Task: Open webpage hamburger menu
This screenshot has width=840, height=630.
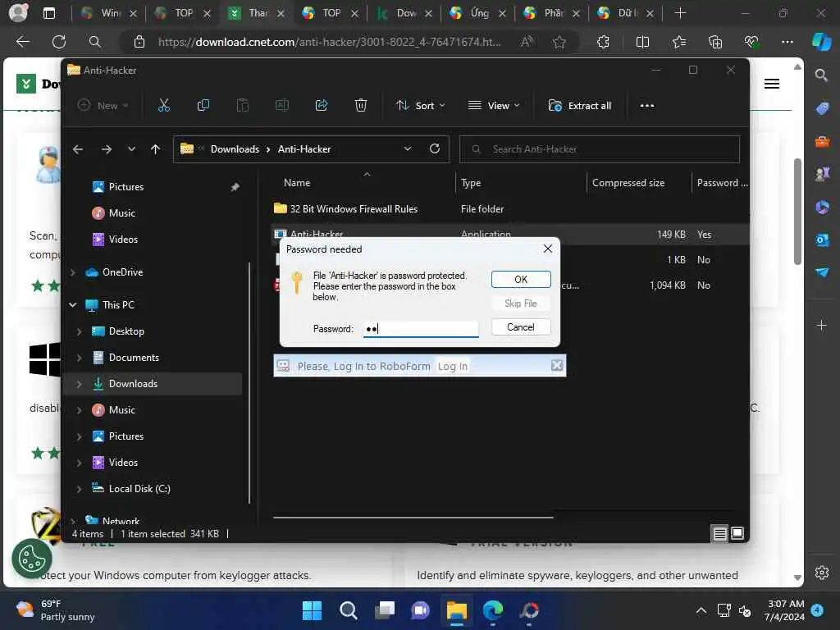Action: point(771,84)
